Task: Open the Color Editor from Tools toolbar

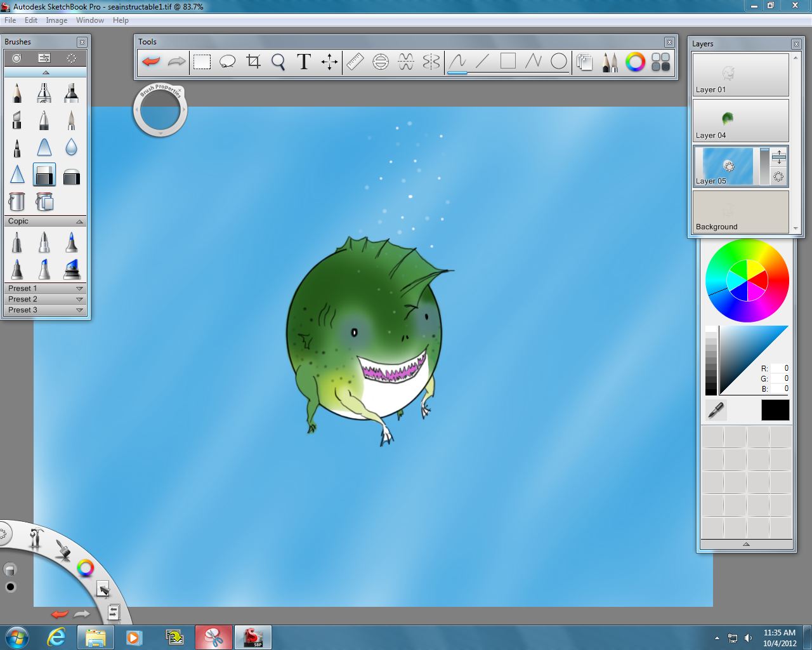Action: [x=635, y=62]
